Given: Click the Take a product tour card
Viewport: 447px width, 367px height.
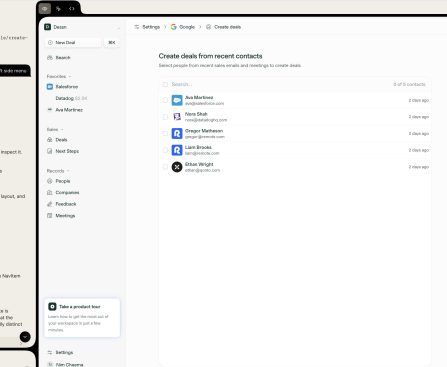Looking at the screenshot, I should click(x=82, y=318).
